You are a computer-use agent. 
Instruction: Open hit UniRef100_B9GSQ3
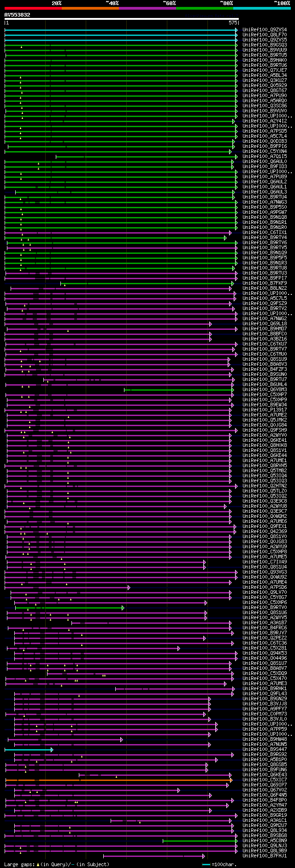coord(265,45)
